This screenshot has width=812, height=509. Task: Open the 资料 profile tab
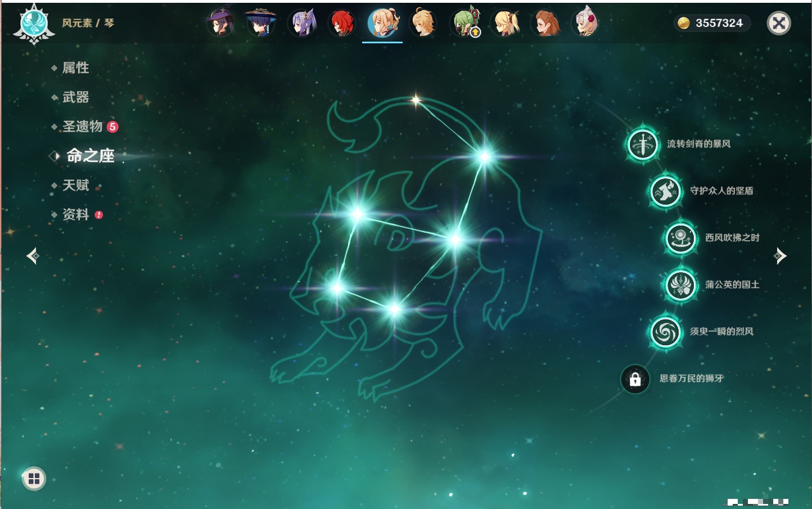[75, 214]
